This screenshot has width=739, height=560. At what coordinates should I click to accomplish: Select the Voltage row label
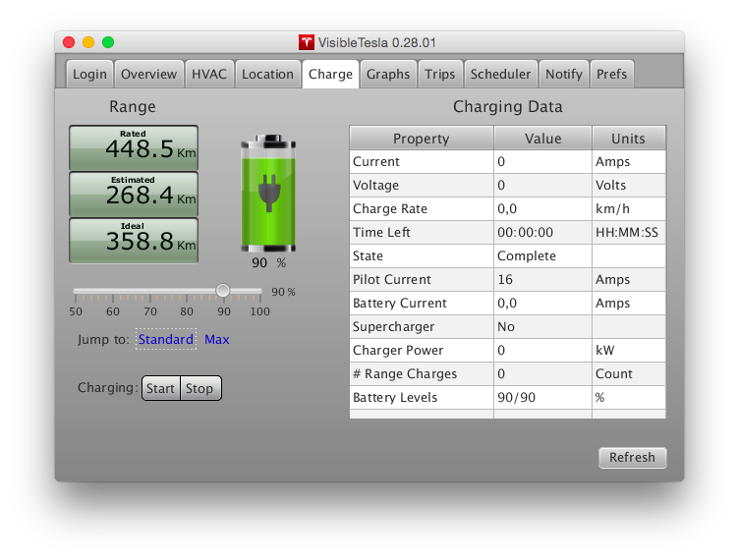[375, 185]
